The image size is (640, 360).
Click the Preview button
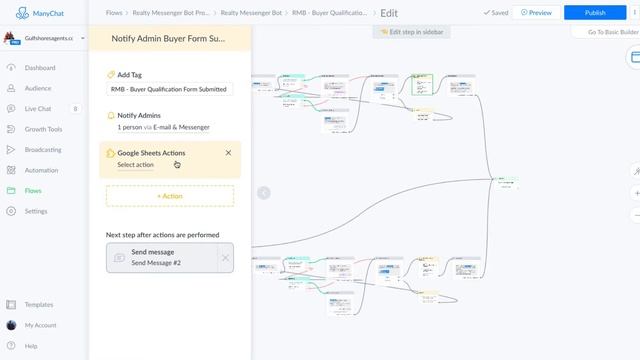tap(536, 13)
